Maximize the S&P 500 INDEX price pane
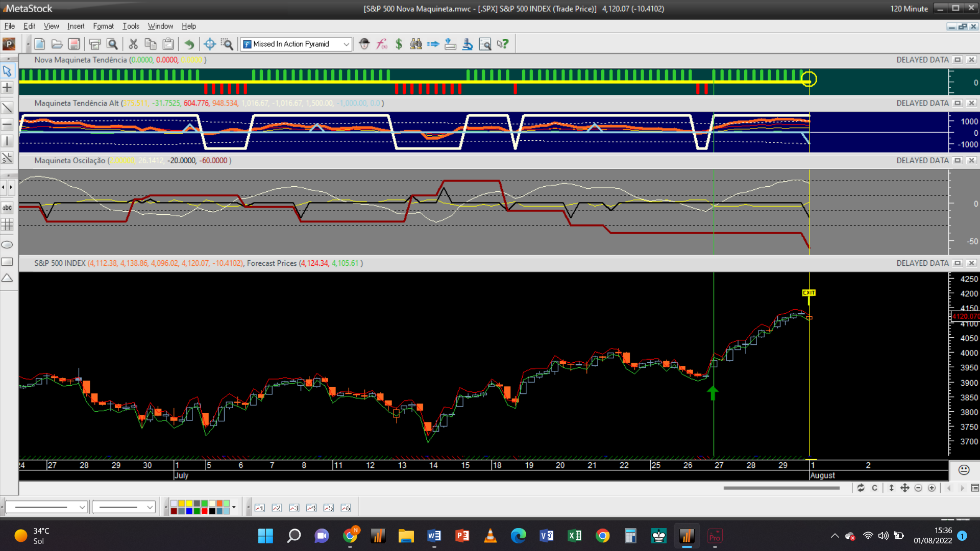 958,263
